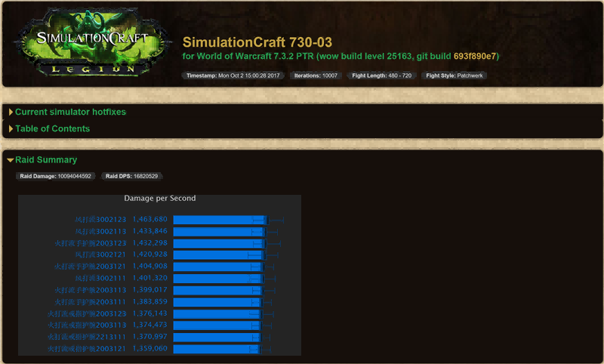Expand the Current simulator hotfixes arrow
The height and width of the screenshot is (364, 604).
(x=11, y=112)
